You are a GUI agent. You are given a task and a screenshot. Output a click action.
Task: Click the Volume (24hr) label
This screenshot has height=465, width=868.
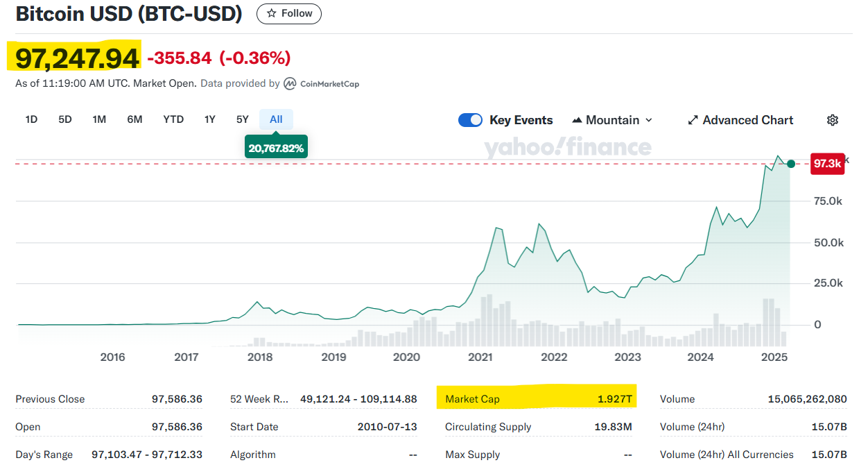[692, 427]
